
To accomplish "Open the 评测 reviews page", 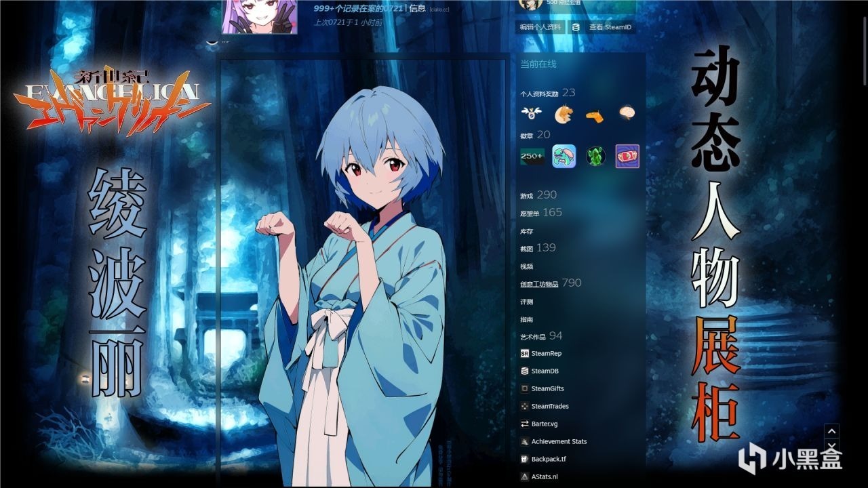I will [x=527, y=302].
